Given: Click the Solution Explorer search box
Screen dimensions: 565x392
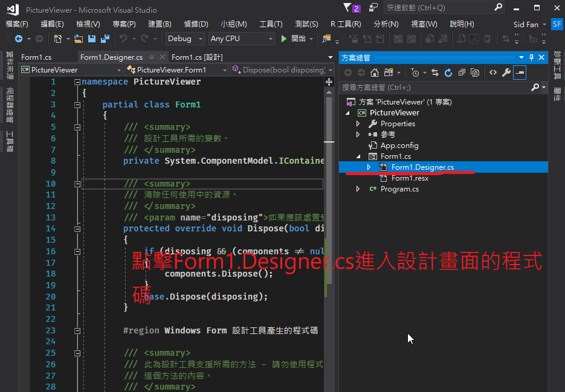Looking at the screenshot, I should [435, 88].
